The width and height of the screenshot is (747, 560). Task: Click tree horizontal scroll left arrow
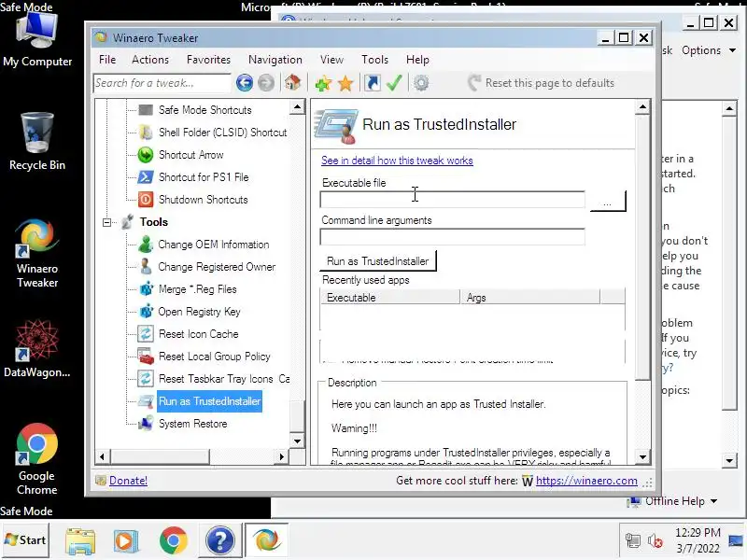click(102, 457)
